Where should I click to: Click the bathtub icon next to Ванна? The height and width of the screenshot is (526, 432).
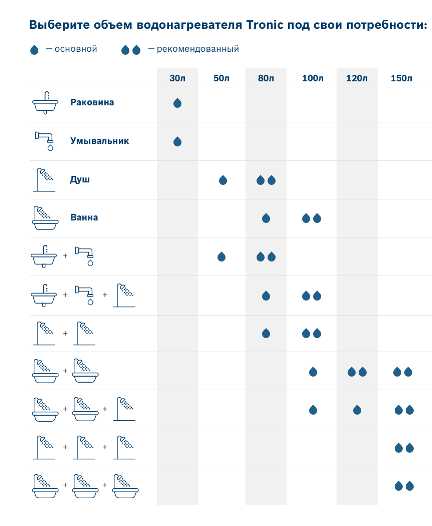tap(45, 218)
